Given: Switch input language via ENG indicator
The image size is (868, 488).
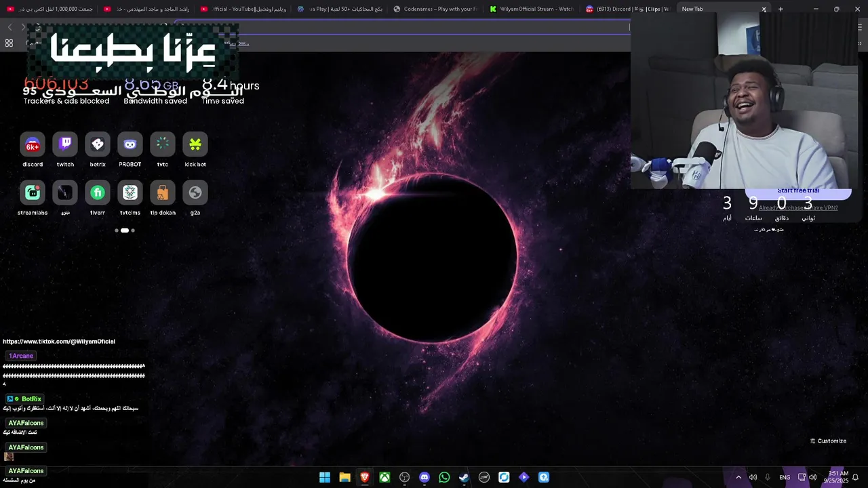Looking at the screenshot, I should pyautogui.click(x=785, y=477).
